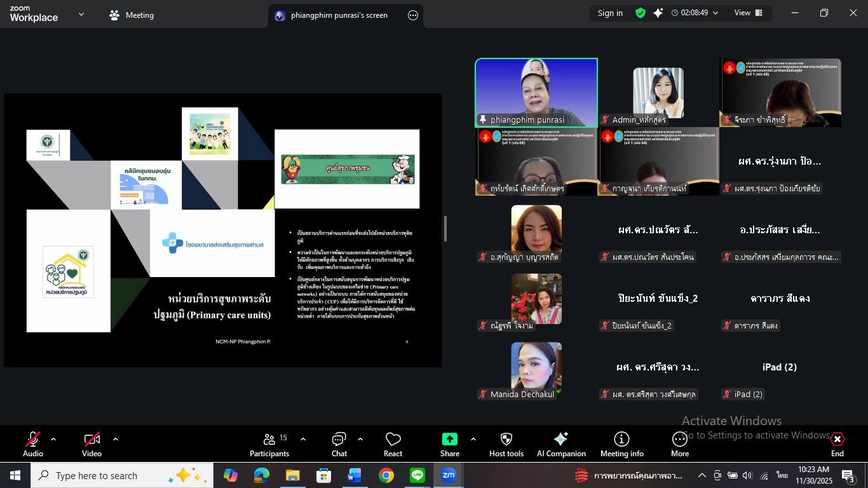Screen dimensions: 868x488
Task: Open the More options menu
Action: pyautogui.click(x=679, y=444)
